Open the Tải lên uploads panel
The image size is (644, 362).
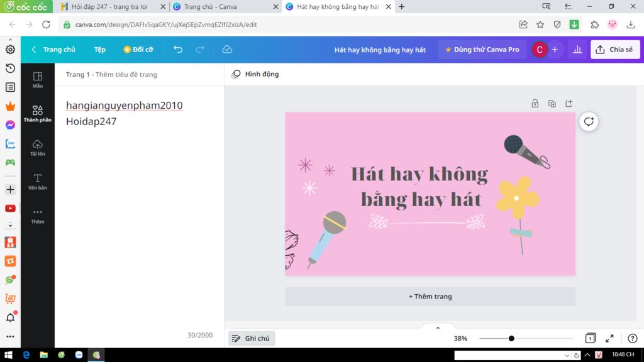[37, 148]
